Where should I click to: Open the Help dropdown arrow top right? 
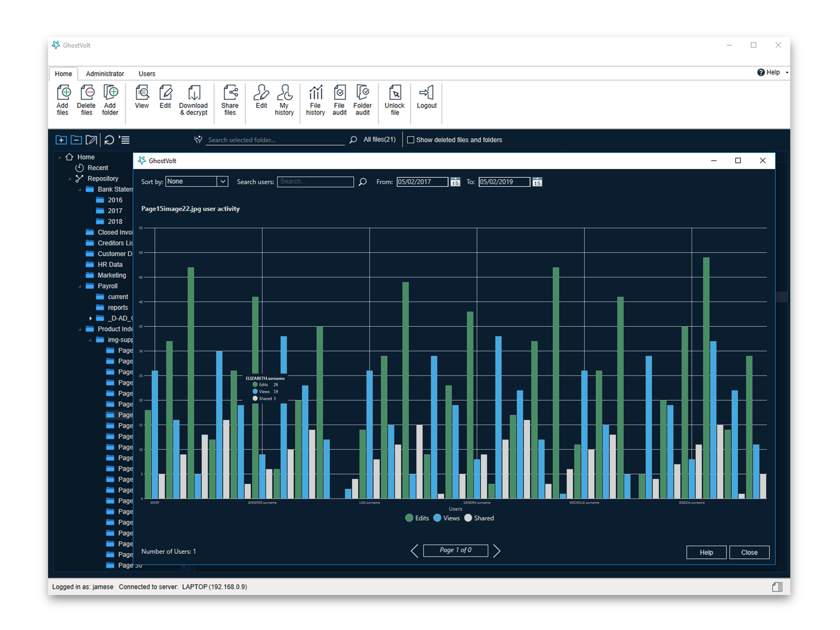787,72
